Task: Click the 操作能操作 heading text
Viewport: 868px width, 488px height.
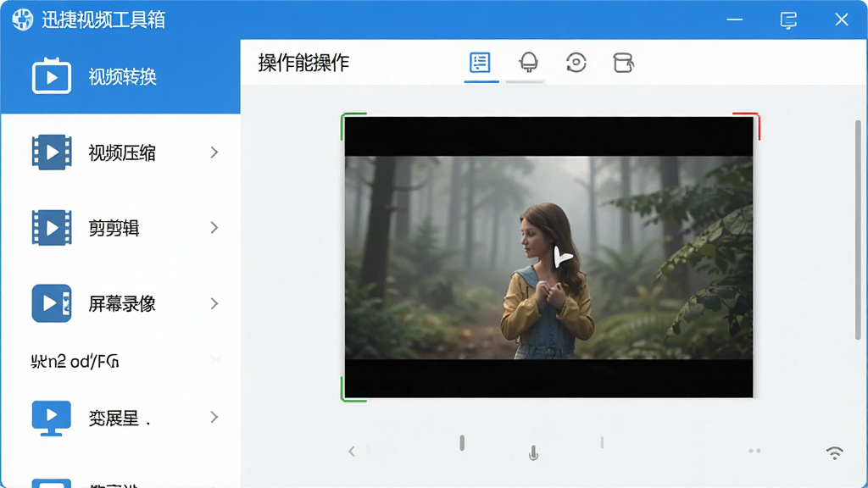Action: (x=303, y=63)
